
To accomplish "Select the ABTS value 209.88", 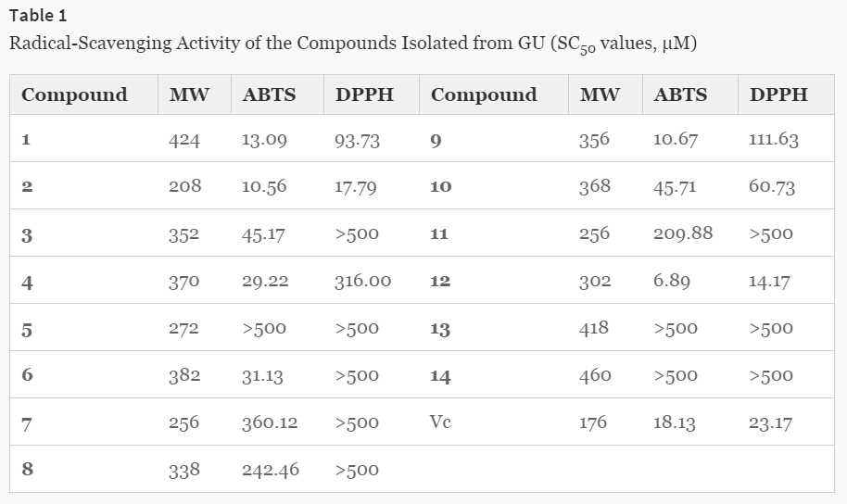I will pyautogui.click(x=683, y=233).
